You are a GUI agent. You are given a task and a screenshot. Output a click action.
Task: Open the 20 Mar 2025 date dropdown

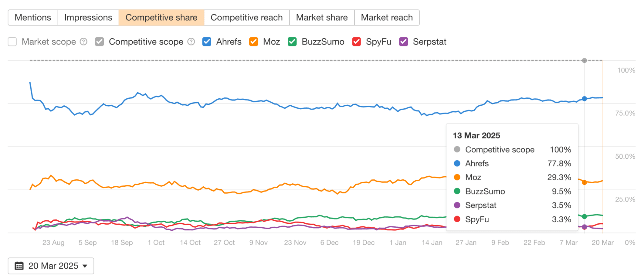(51, 266)
